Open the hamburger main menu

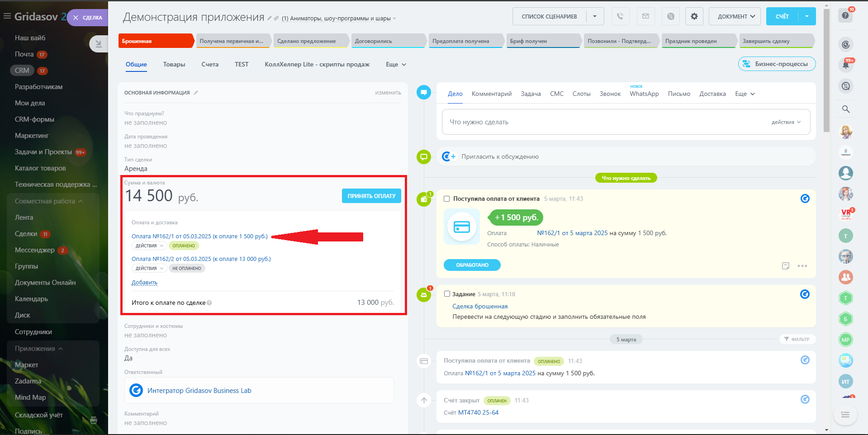7,16
